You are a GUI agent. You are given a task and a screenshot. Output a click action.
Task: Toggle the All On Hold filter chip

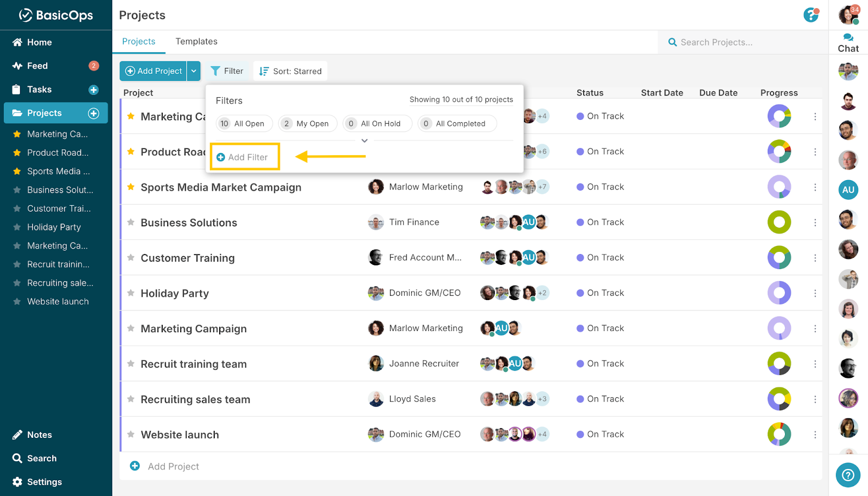coord(376,124)
